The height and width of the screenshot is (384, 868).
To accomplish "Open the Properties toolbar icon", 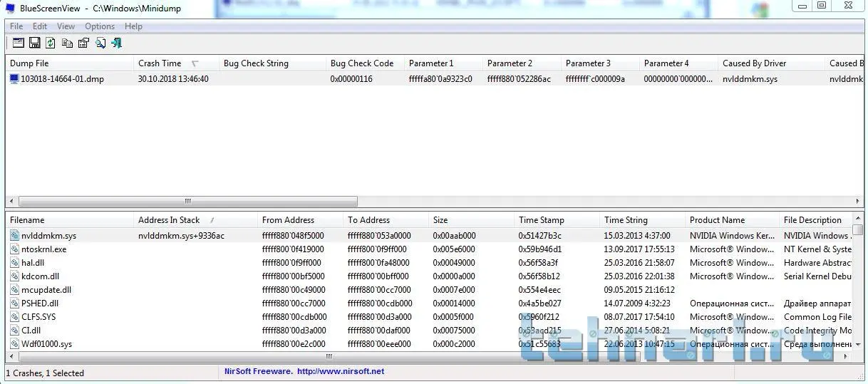I will (83, 43).
